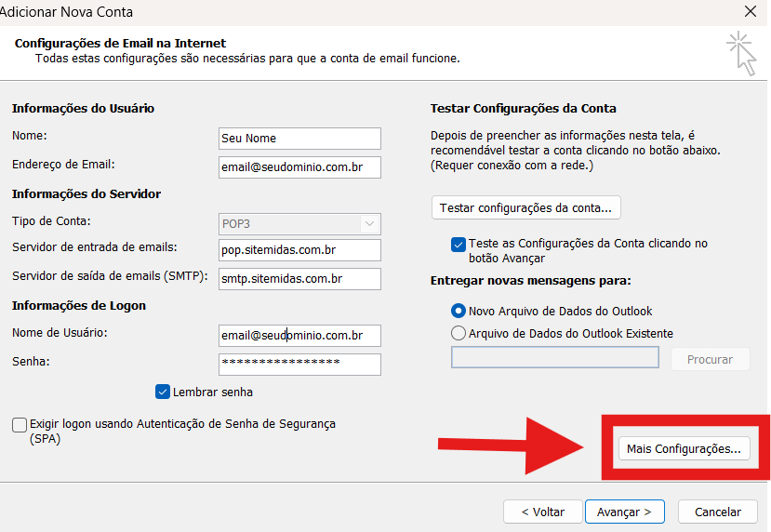
Task: Choose Arquivo de Dados do Outlook Existente
Action: pos(458,333)
